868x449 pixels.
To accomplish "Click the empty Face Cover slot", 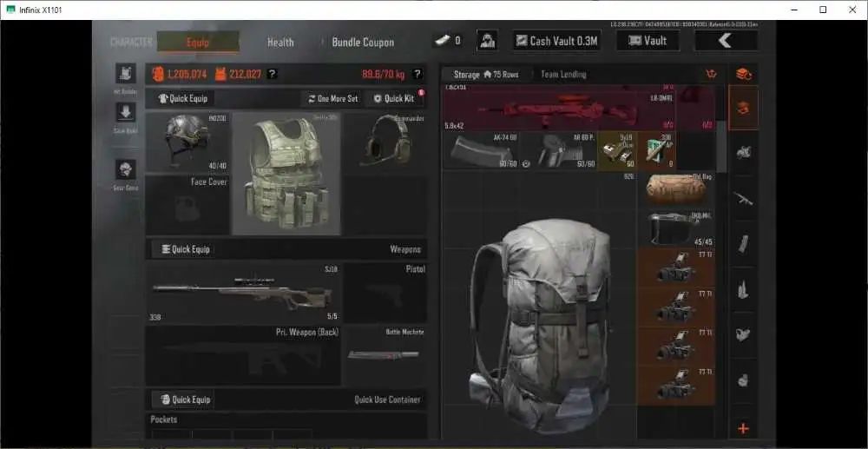I will point(187,205).
